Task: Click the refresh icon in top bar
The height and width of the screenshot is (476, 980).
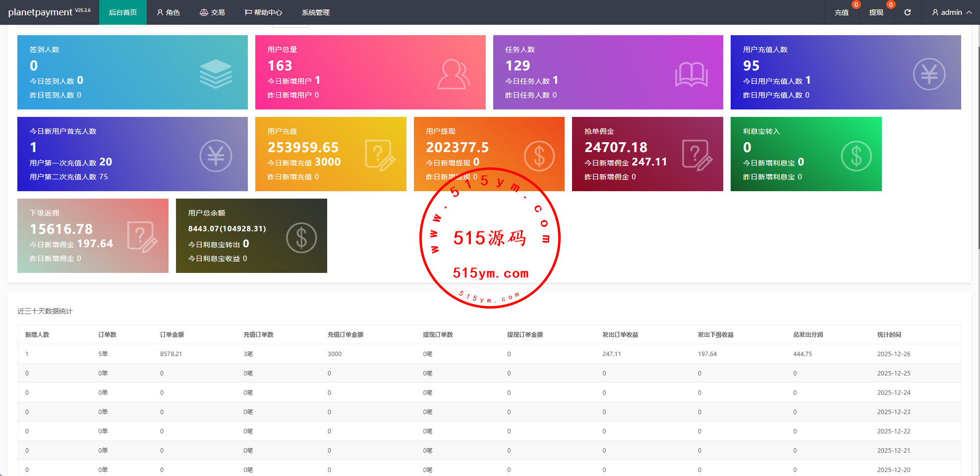Action: coord(907,12)
